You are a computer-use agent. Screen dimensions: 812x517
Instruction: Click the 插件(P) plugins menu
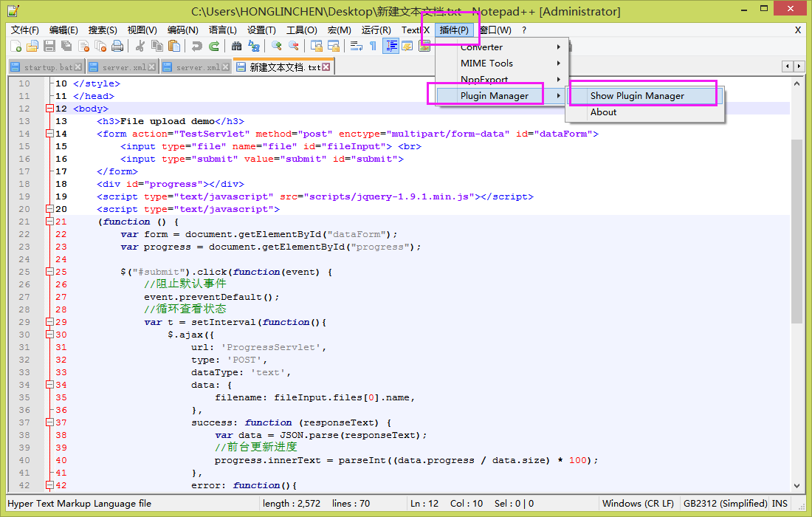pyautogui.click(x=454, y=30)
